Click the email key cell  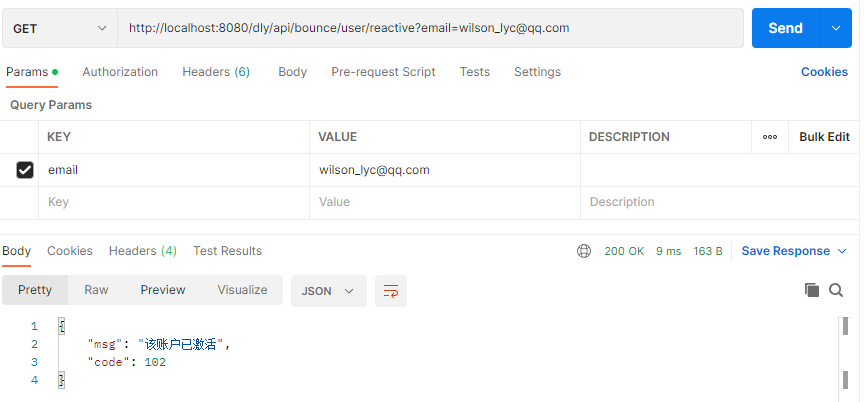[x=174, y=170]
